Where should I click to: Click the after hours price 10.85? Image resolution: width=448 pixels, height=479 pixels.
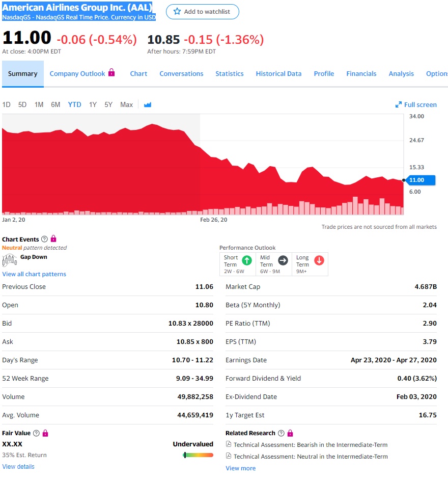click(x=163, y=39)
